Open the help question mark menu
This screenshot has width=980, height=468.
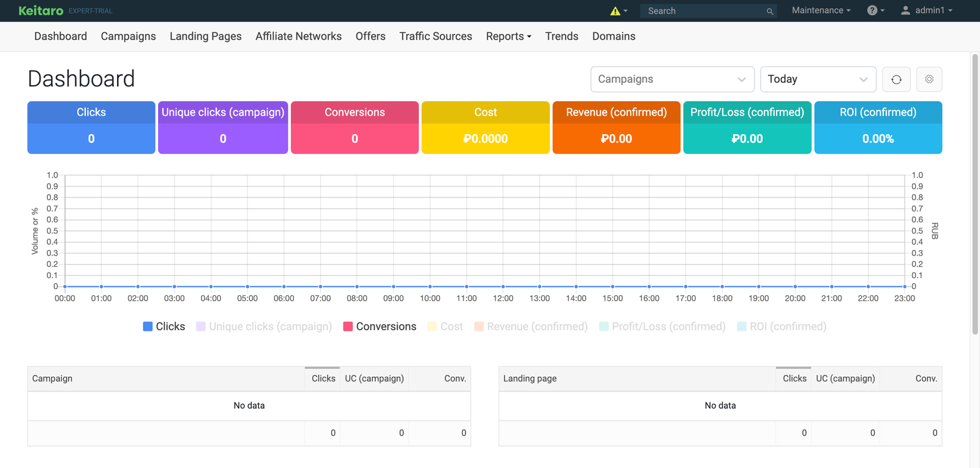coord(873,10)
